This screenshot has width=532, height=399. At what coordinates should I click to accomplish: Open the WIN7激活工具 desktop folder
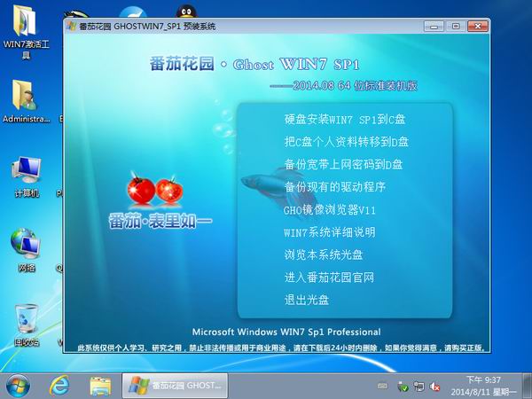[x=26, y=31]
